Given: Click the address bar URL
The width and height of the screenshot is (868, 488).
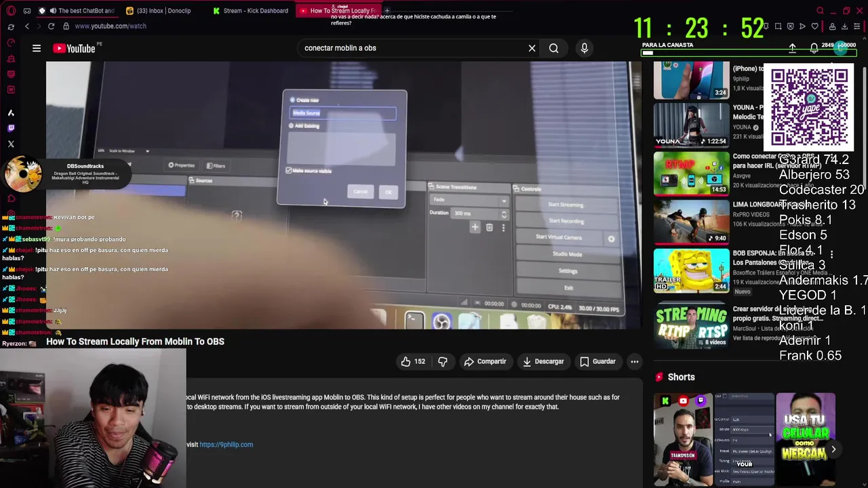Looking at the screenshot, I should [x=111, y=26].
